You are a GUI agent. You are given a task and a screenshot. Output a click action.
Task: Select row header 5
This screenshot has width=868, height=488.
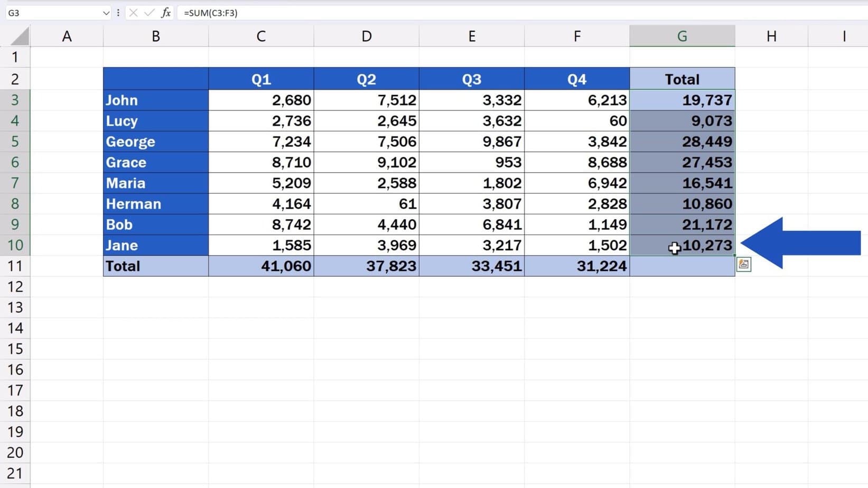coord(15,142)
